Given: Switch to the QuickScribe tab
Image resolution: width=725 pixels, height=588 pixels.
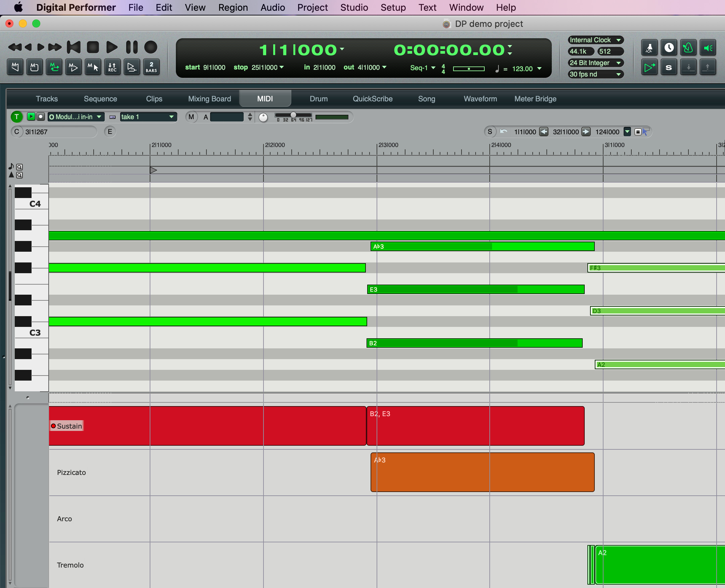Looking at the screenshot, I should pyautogui.click(x=373, y=99).
